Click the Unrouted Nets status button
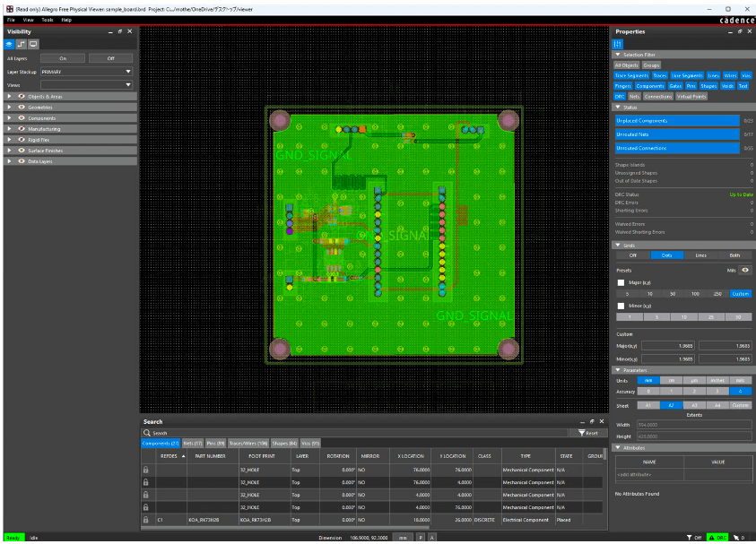Viewport: 756px width, 544px height. tap(677, 134)
